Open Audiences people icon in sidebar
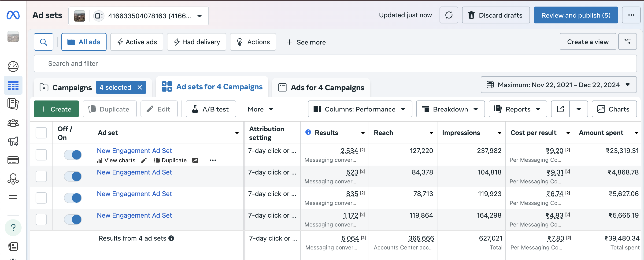This screenshot has height=260, width=644. (x=13, y=123)
